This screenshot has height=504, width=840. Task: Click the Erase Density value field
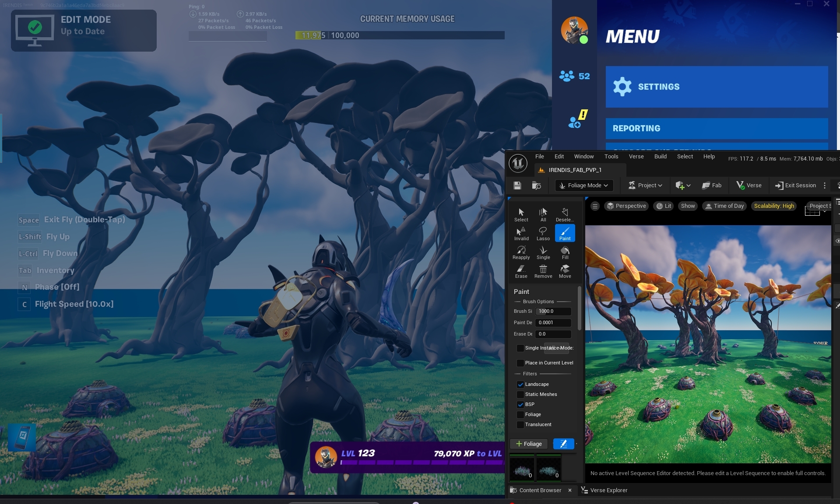click(553, 334)
